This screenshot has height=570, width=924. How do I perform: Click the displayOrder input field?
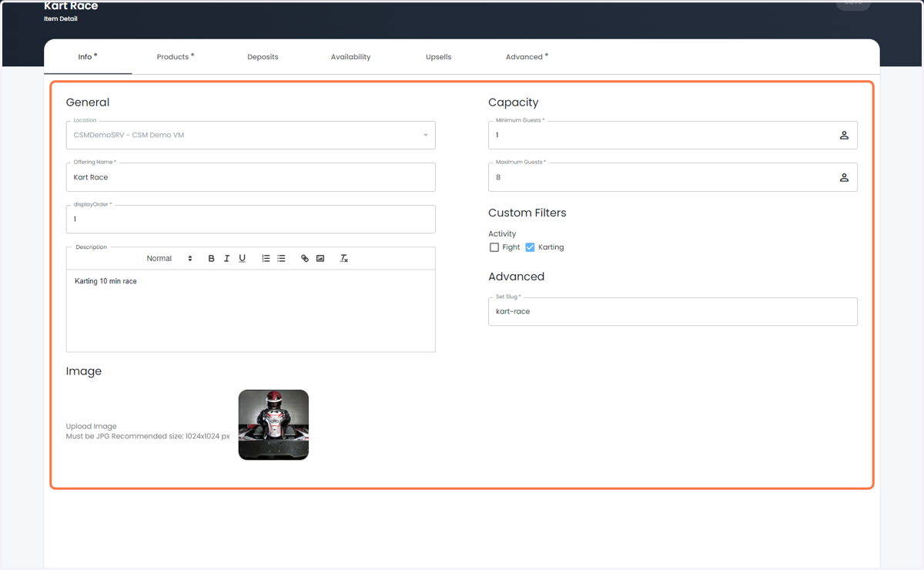click(251, 220)
